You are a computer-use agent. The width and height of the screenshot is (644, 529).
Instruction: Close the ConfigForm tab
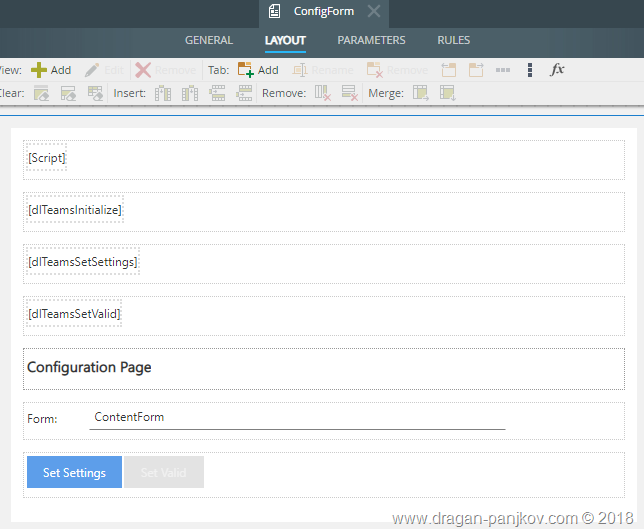pos(373,12)
